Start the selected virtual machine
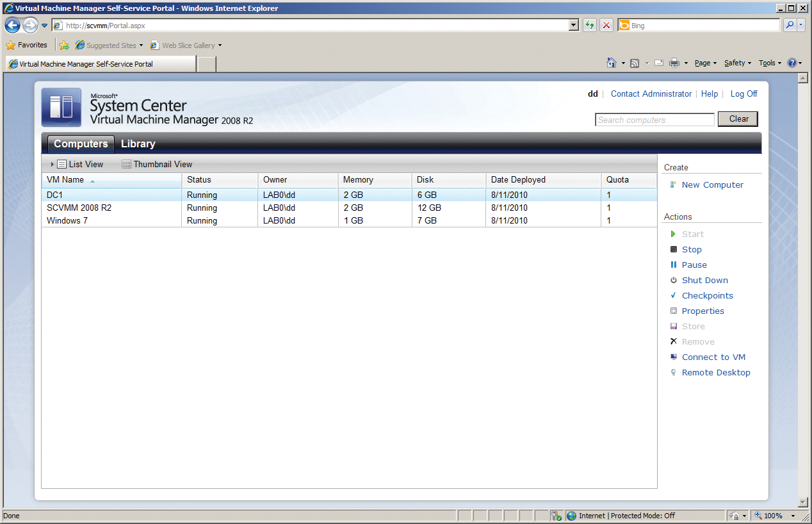Image resolution: width=812 pixels, height=524 pixels. tap(692, 234)
